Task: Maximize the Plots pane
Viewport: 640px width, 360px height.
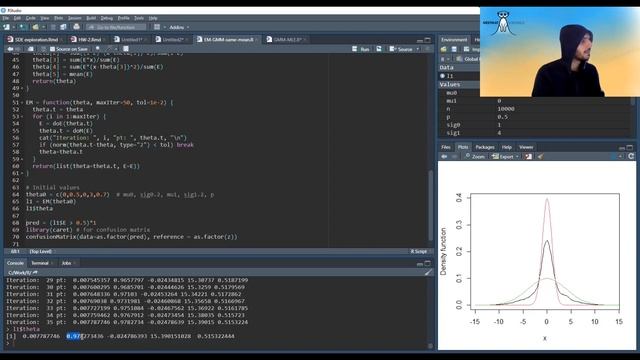Action: (x=630, y=147)
